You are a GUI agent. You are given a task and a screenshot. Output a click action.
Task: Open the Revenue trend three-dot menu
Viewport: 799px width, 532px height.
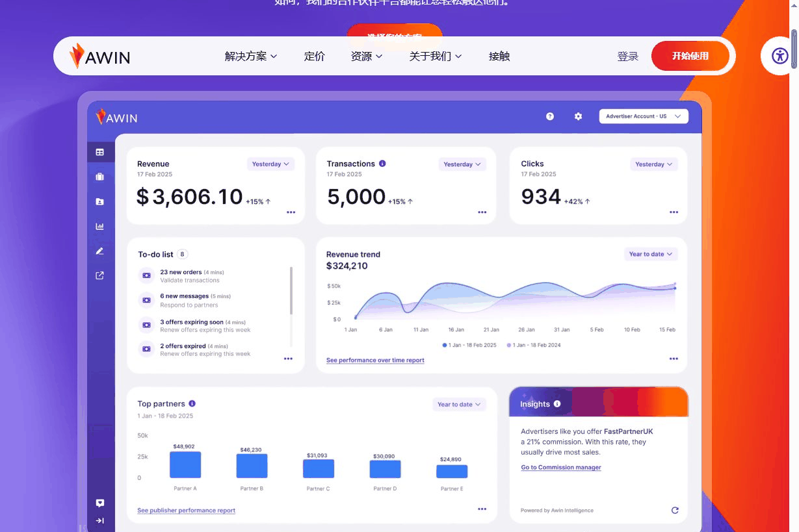coord(674,359)
